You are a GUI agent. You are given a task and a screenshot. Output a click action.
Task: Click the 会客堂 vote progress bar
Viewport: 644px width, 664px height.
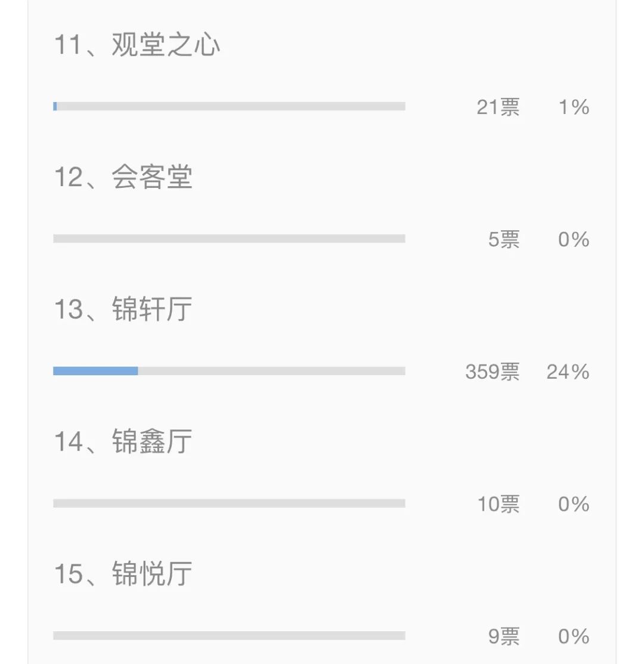pyautogui.click(x=229, y=239)
